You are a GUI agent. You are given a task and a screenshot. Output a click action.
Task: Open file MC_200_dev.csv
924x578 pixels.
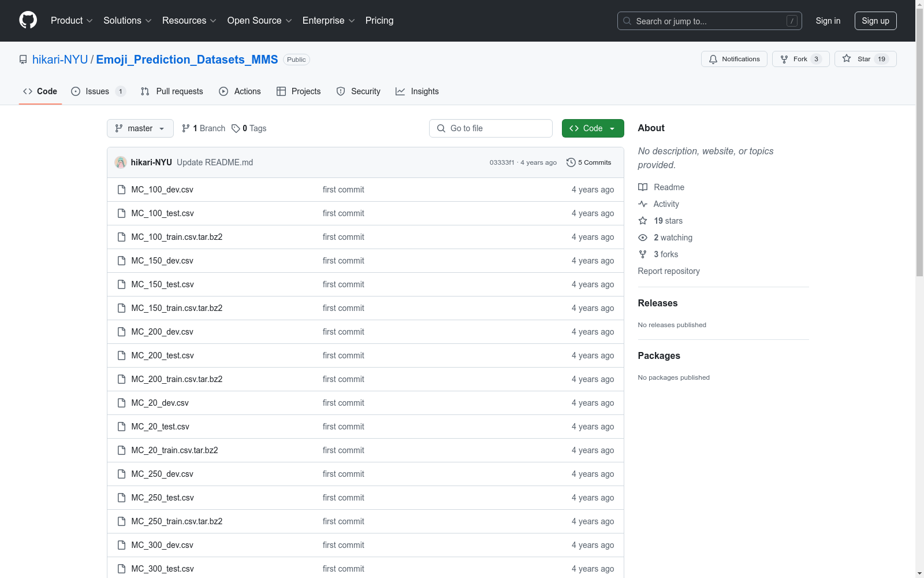(162, 332)
